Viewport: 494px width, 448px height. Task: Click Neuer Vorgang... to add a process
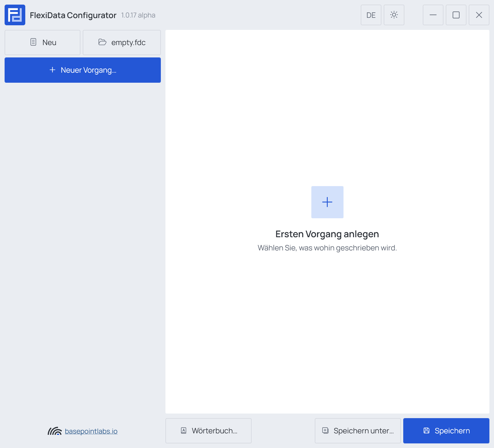[83, 70]
